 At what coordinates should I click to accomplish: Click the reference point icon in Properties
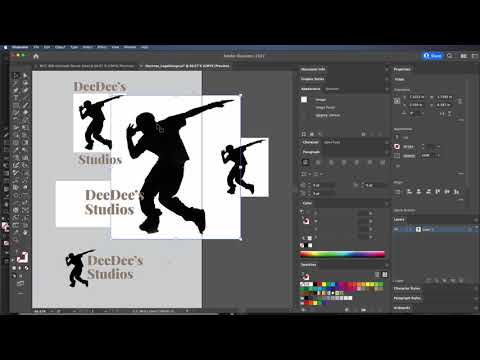397,101
